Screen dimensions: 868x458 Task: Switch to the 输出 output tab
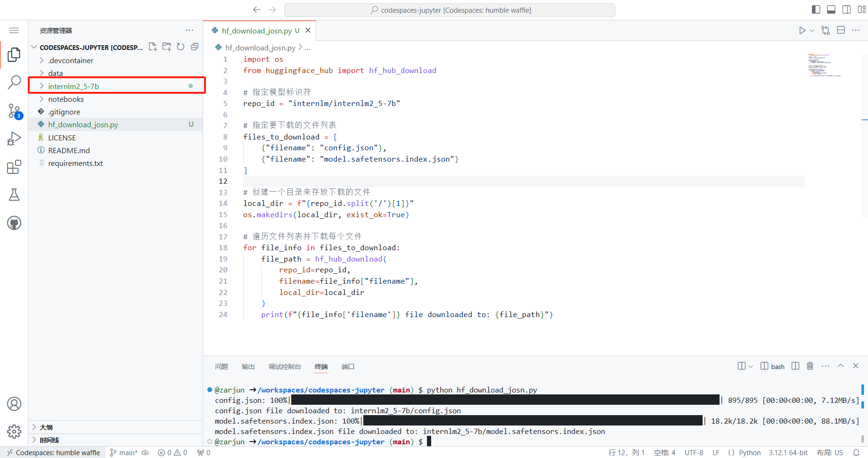pos(248,367)
